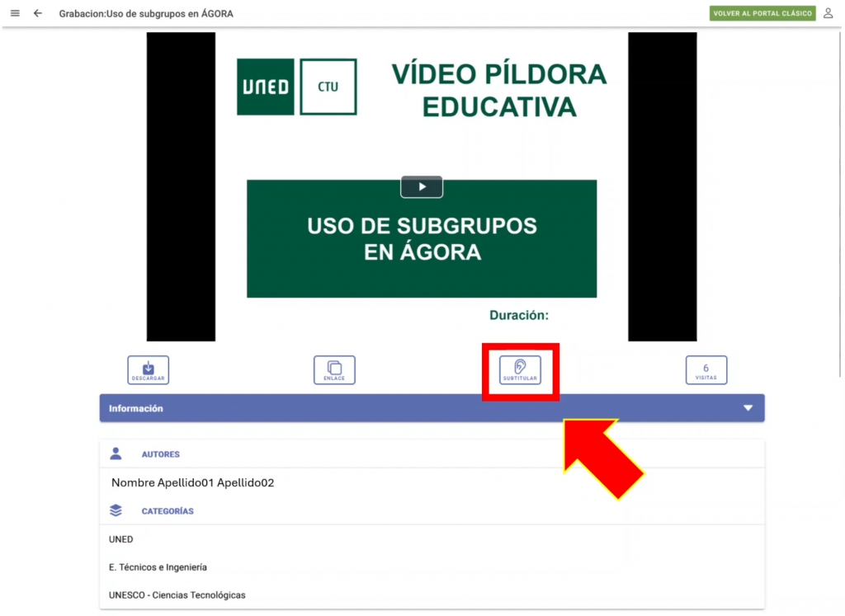This screenshot has width=845, height=616.
Task: Open UNESCO - Ciencias Tecnológicas category
Action: point(177,595)
